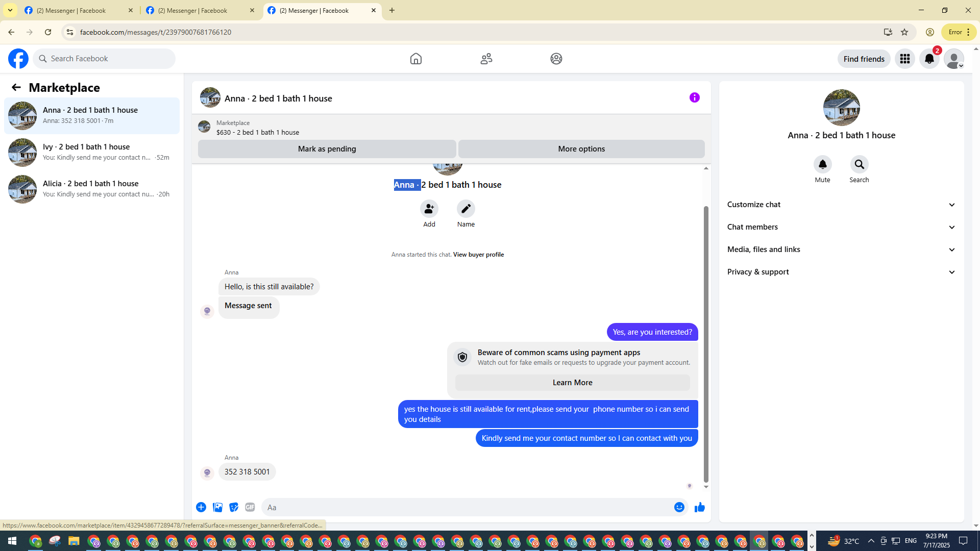Click the ENG language indicator
The image size is (980, 551).
point(911,541)
